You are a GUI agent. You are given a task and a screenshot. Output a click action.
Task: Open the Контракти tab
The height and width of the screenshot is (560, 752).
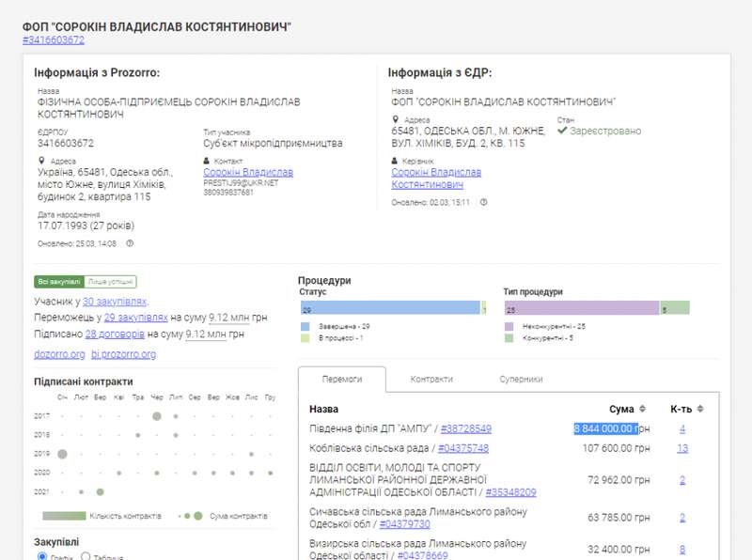[430, 380]
